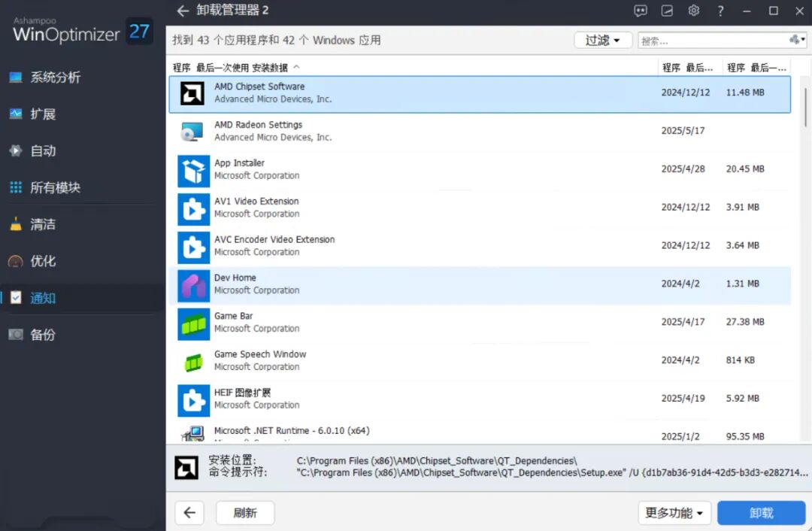This screenshot has height=531, width=812.
Task: Click the back arrow beside 卸载管理器 2
Action: 182,11
